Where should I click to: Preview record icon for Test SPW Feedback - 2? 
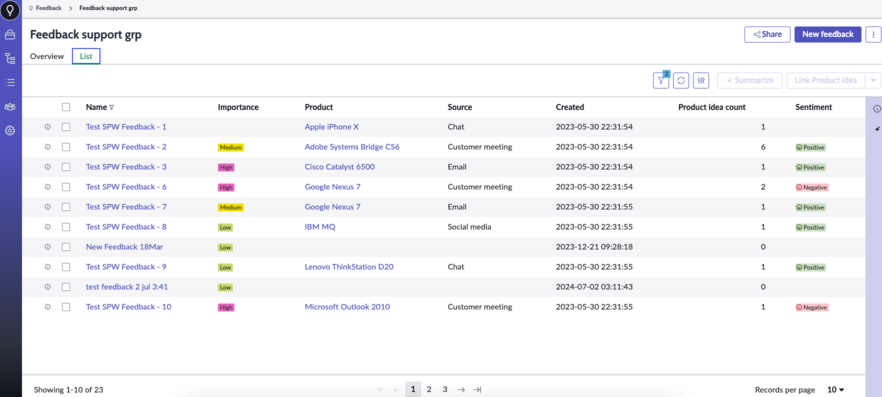[x=48, y=147]
